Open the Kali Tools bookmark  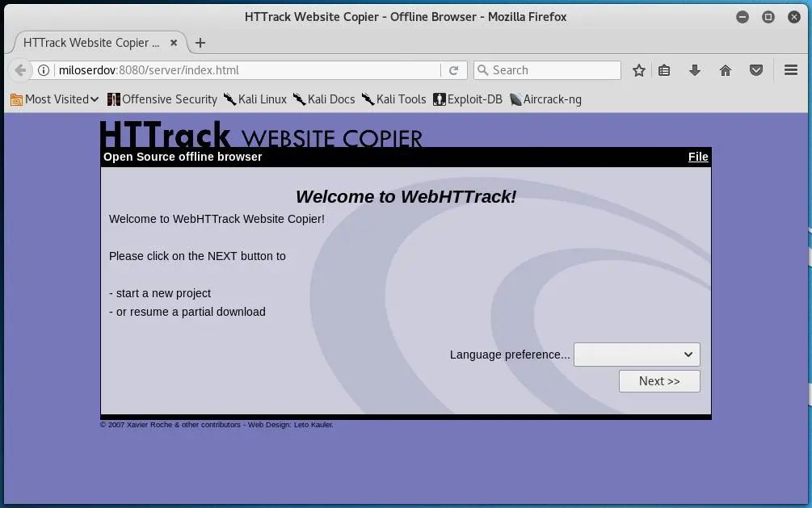point(393,99)
